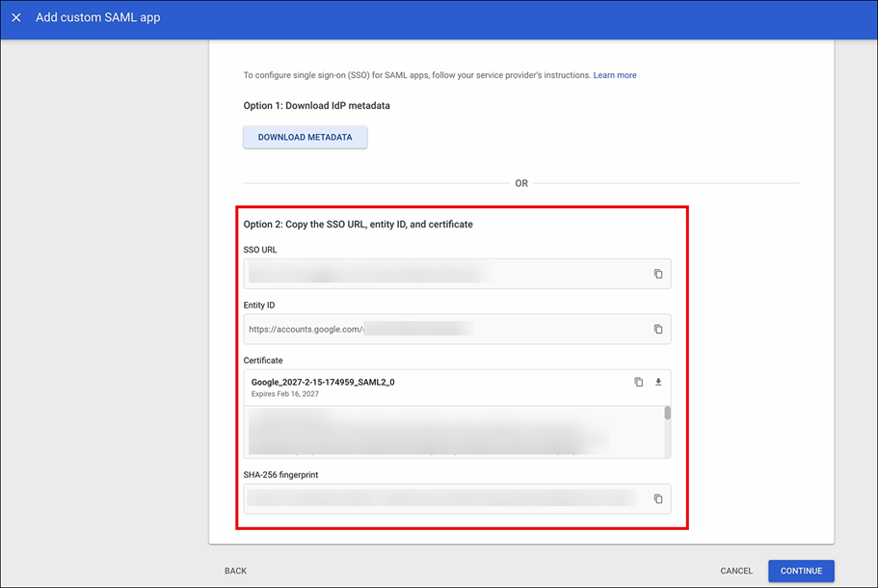Copy the Entity ID to clipboard
This screenshot has height=588, width=878.
click(x=658, y=329)
